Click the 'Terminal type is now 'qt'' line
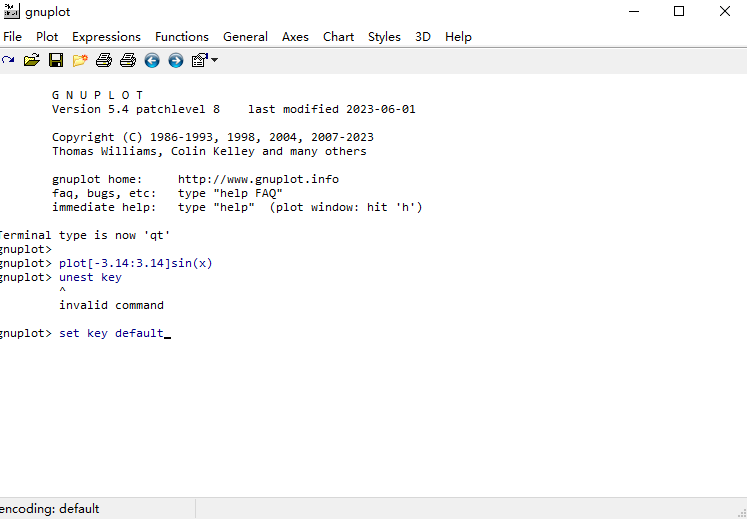 click(x=84, y=235)
